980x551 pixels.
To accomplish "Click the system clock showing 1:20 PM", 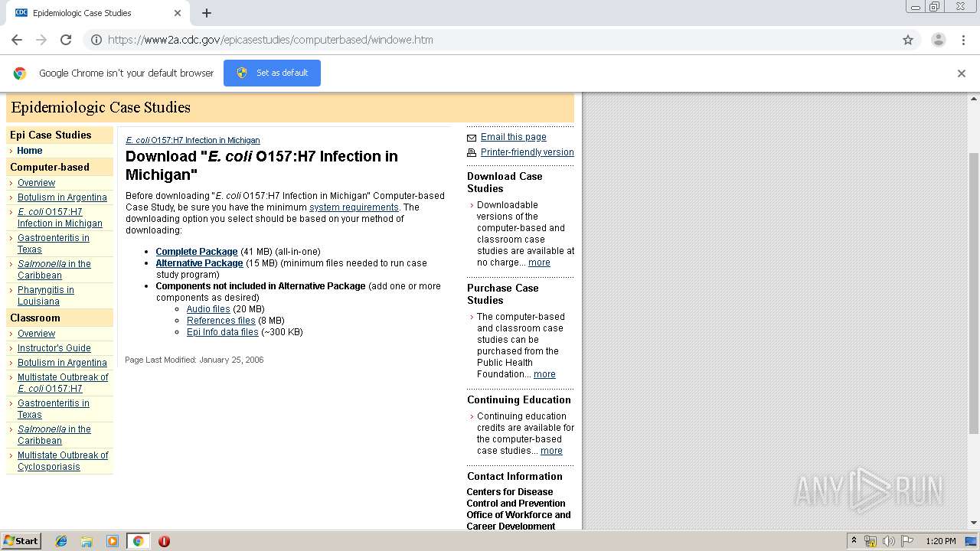I will pos(941,541).
